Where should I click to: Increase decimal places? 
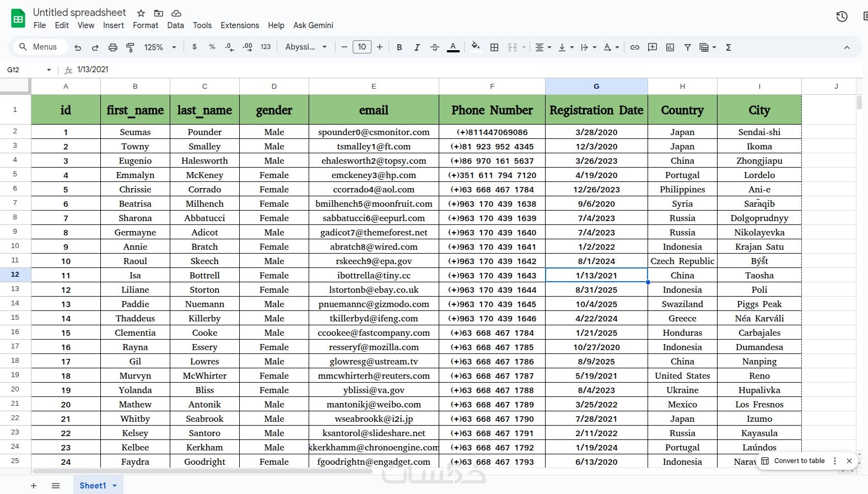247,47
